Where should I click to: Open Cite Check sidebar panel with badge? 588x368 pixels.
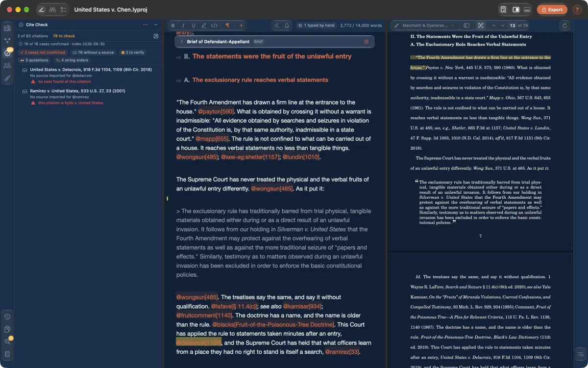pyautogui.click(x=7, y=53)
